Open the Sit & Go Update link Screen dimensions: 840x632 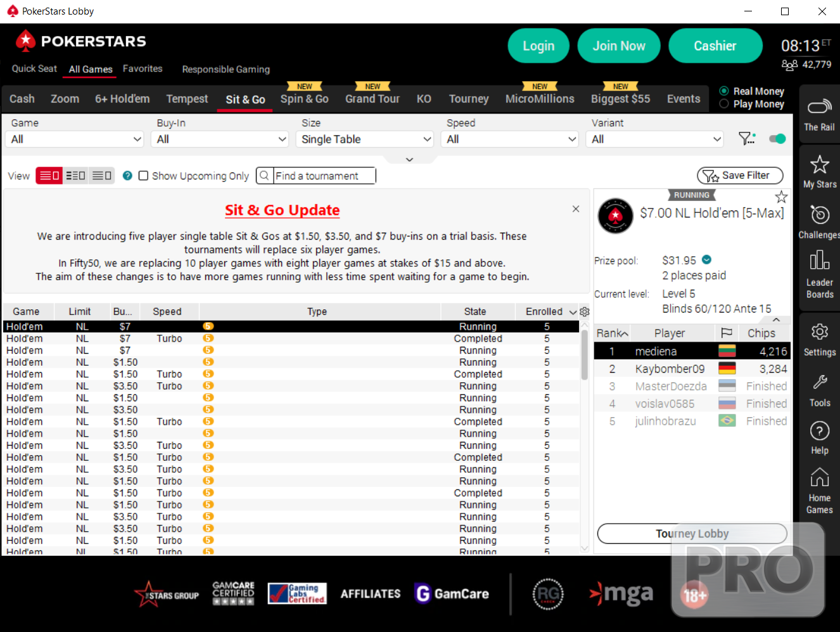click(283, 210)
